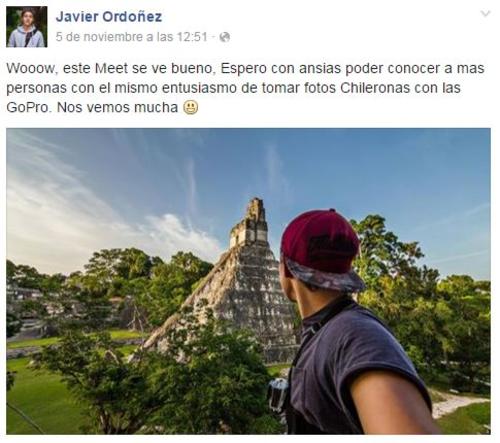Click the red cap in the photo
Screen dimensions: 500x443
tap(321, 243)
